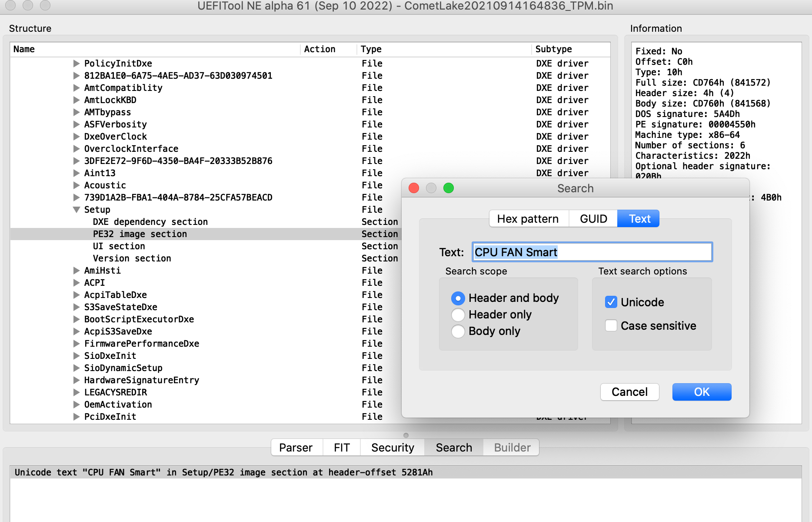The image size is (812, 522).
Task: Expand the AmtCompatiblity tree node
Action: (77, 88)
